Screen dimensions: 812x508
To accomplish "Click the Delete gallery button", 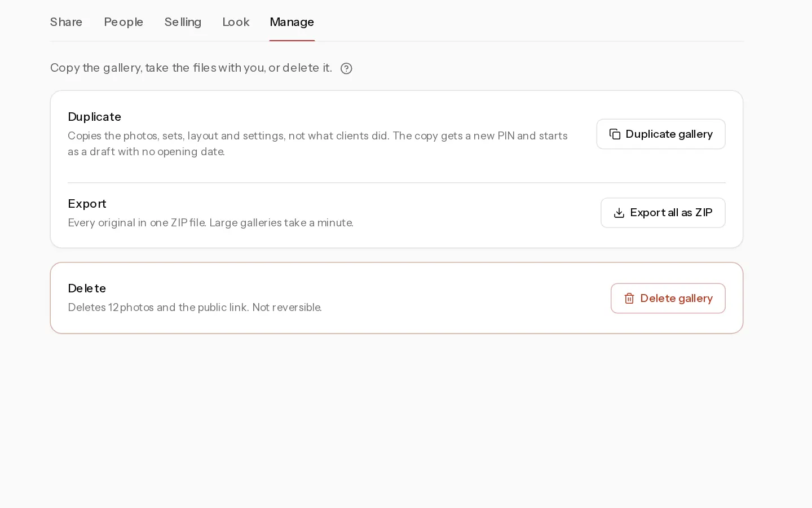I will 668,298.
